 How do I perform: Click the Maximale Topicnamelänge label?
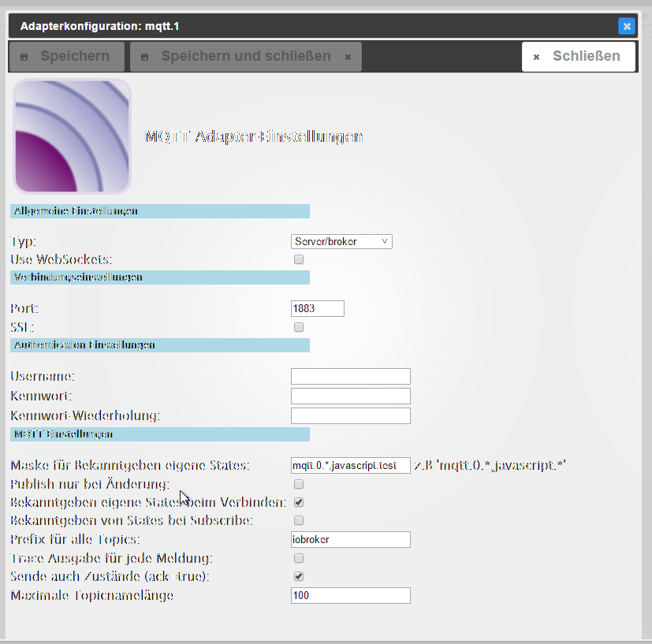point(92,596)
